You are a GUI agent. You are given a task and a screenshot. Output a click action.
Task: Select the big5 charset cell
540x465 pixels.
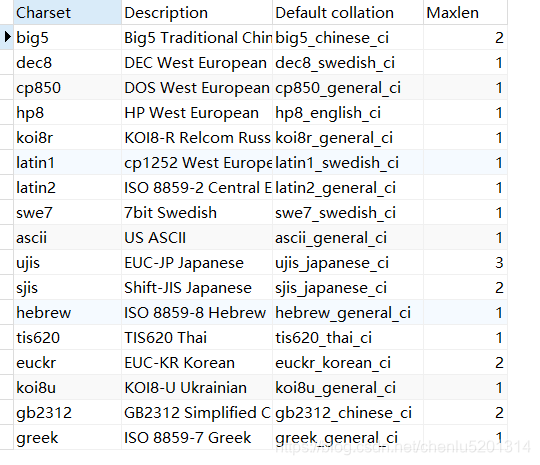pyautogui.click(x=68, y=37)
